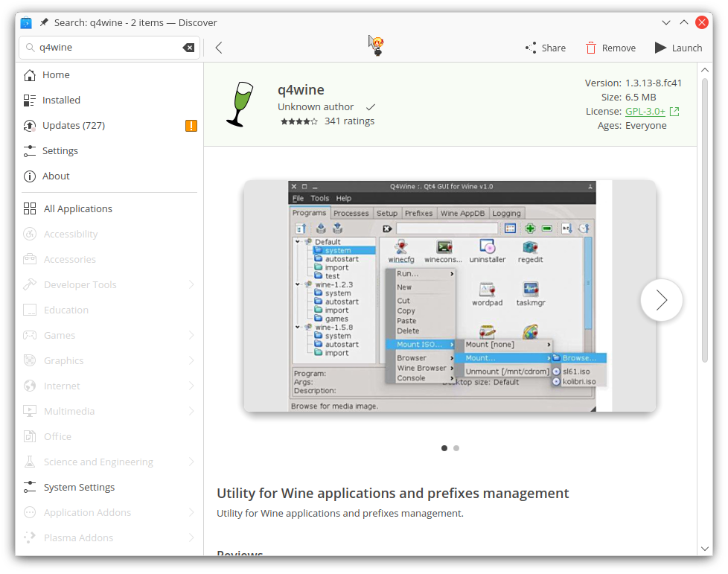This screenshot has width=728, height=574.
Task: Expand Science and Engineering chevron
Action: pos(191,462)
